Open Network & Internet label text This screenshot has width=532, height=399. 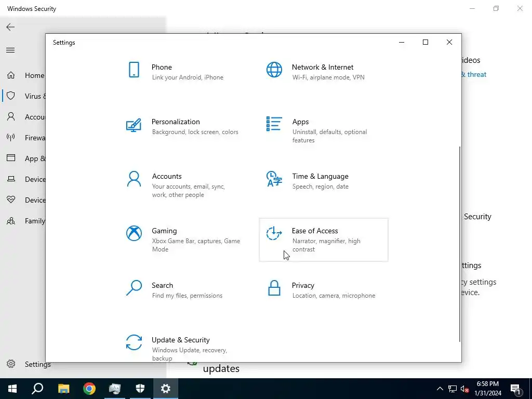point(322,67)
